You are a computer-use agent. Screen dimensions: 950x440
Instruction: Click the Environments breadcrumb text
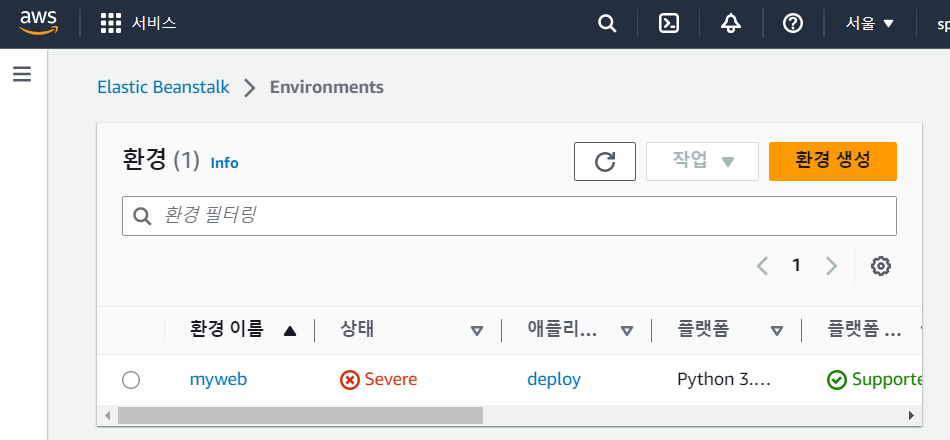pos(327,87)
